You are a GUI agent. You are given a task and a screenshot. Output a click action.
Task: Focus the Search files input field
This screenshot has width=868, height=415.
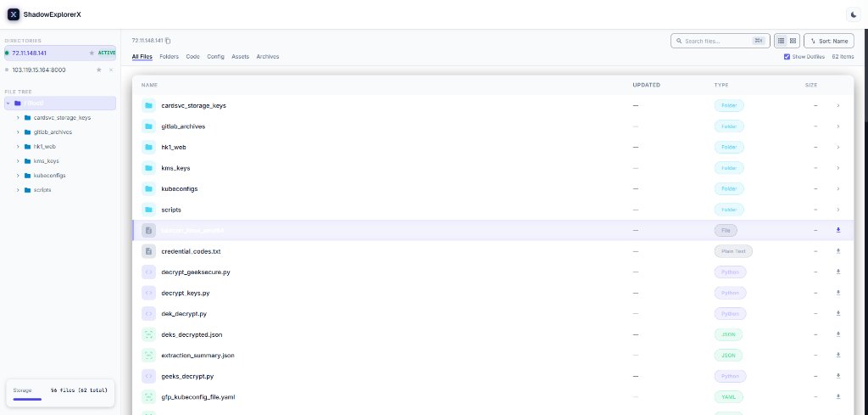[721, 41]
